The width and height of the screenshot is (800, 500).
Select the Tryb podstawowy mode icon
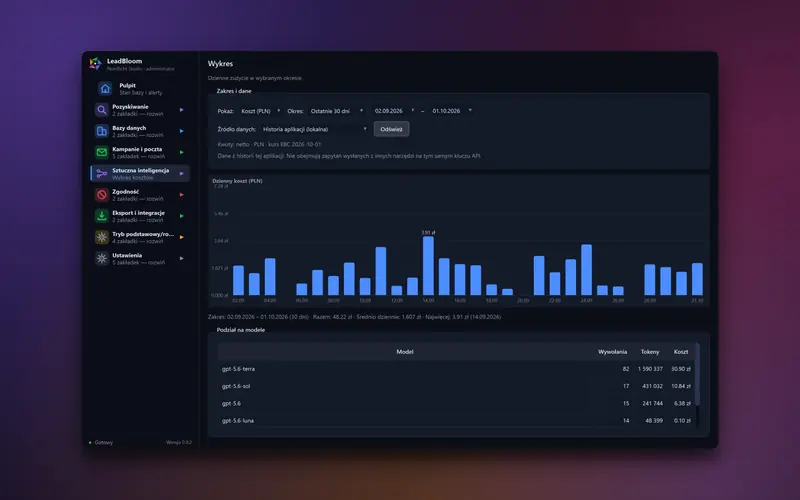(102, 237)
